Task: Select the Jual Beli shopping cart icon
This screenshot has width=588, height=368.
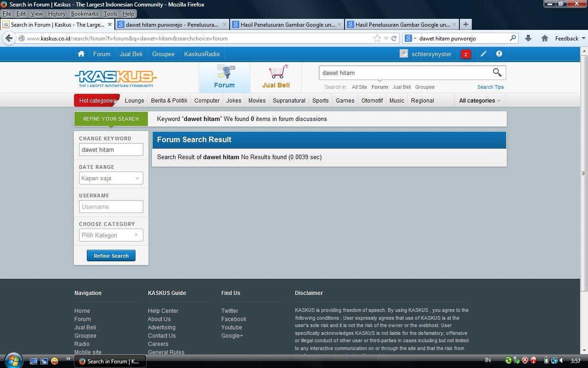Action: tap(276, 77)
